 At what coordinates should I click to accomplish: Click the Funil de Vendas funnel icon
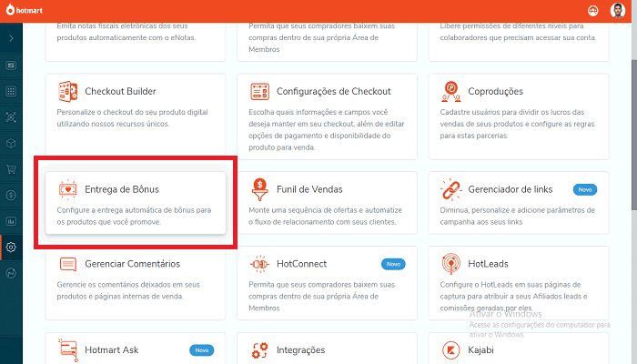click(259, 189)
